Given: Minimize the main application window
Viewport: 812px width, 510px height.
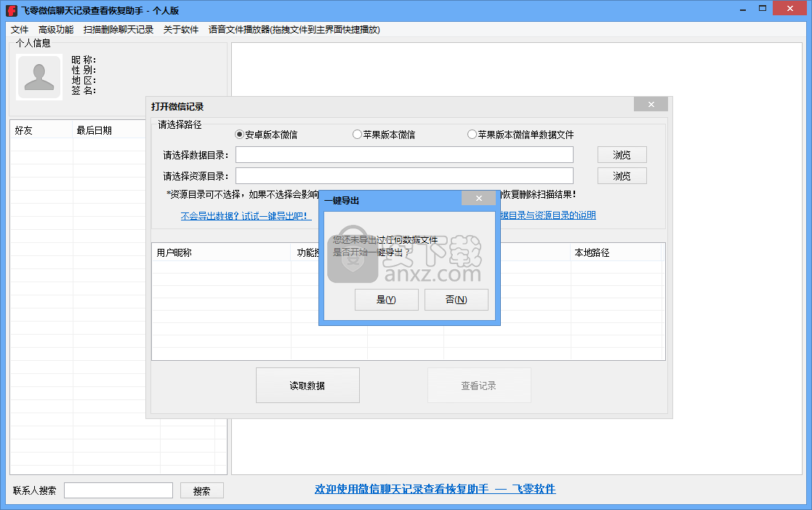Looking at the screenshot, I should point(743,9).
